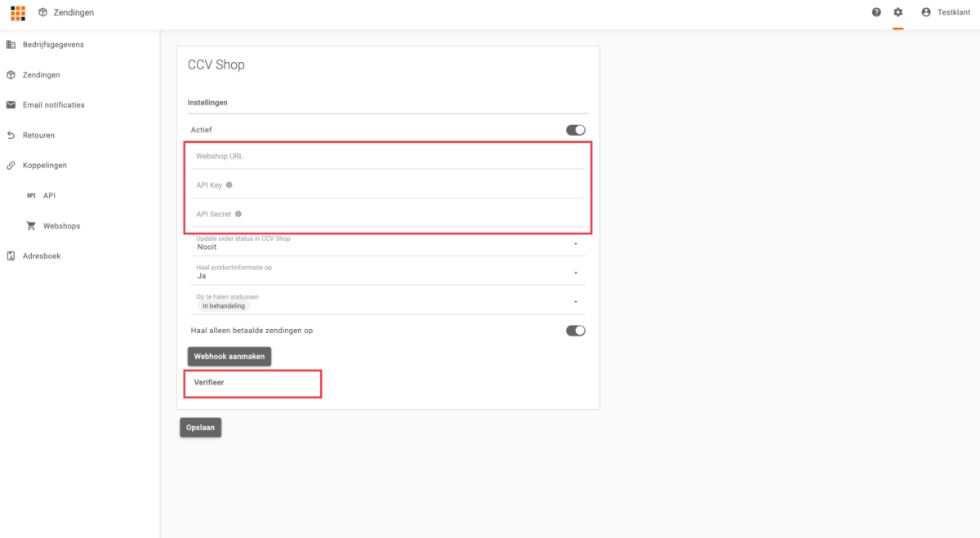Click the Retouren return arrow icon

11,136
